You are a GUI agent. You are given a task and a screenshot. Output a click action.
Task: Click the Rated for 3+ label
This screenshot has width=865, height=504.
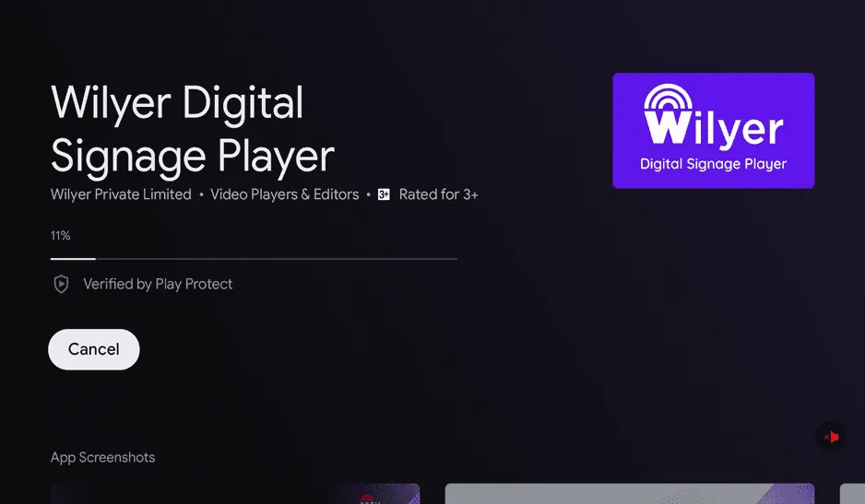(x=439, y=194)
